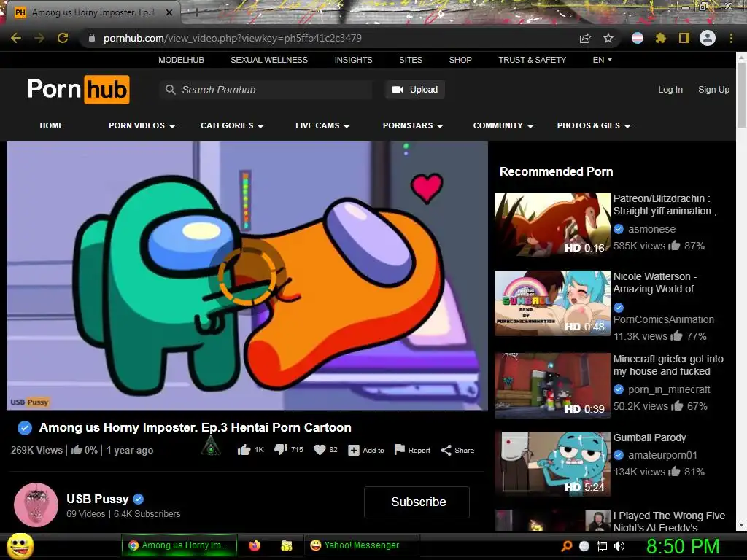This screenshot has height=560, width=747.
Task: Open TRUST & SAFETY in the top bar
Action: (x=532, y=60)
